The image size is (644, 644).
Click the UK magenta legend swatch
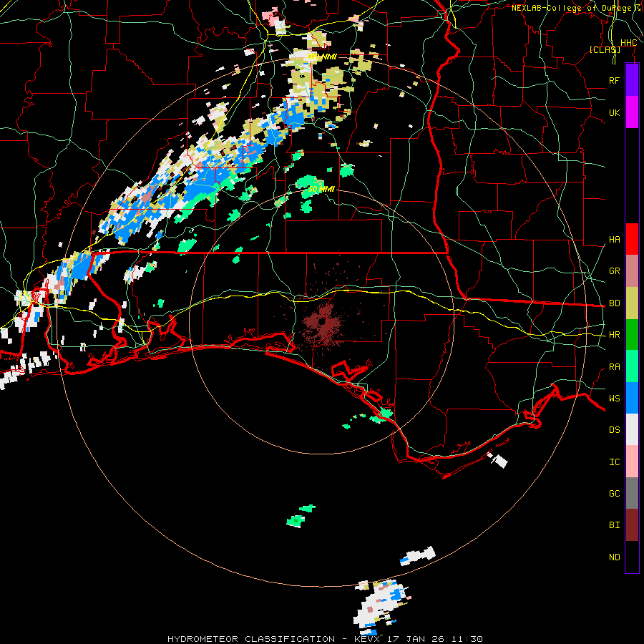coord(632,112)
